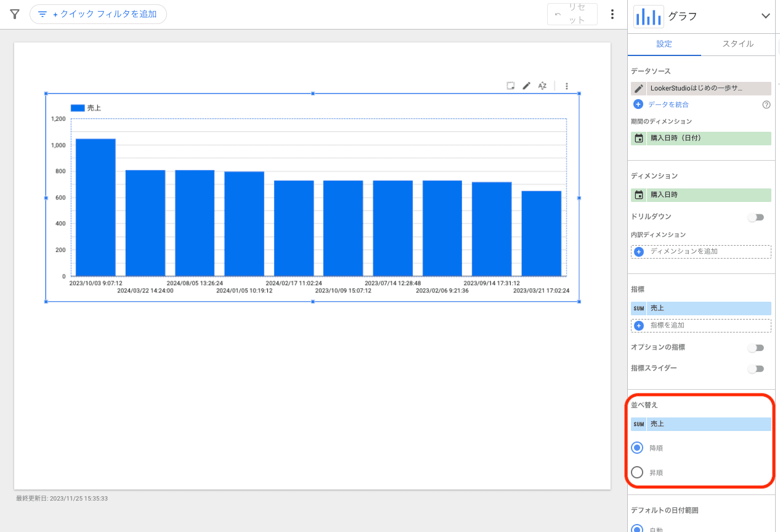Switch to the スタイル tab

[x=737, y=44]
